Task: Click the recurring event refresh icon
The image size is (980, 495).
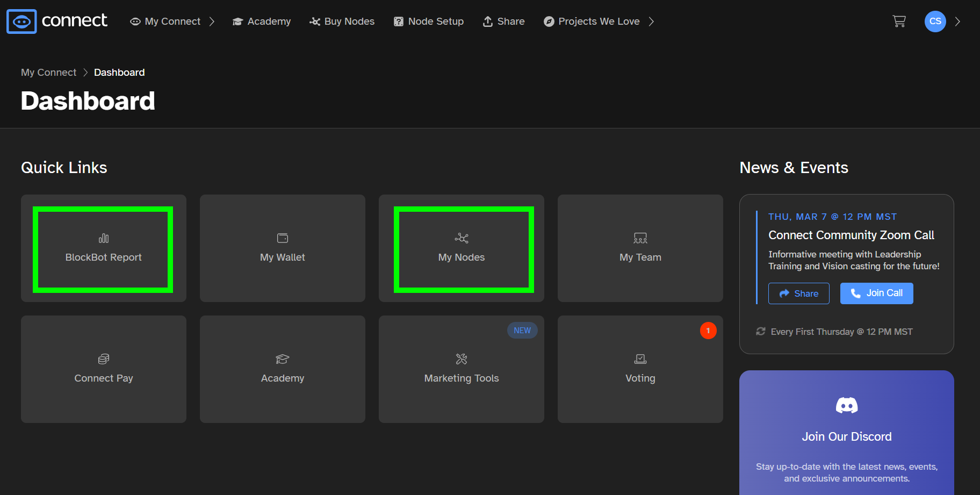Action: click(761, 332)
